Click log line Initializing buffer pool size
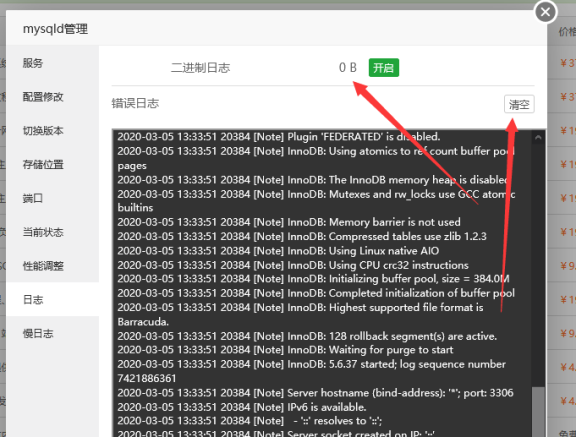 point(313,279)
